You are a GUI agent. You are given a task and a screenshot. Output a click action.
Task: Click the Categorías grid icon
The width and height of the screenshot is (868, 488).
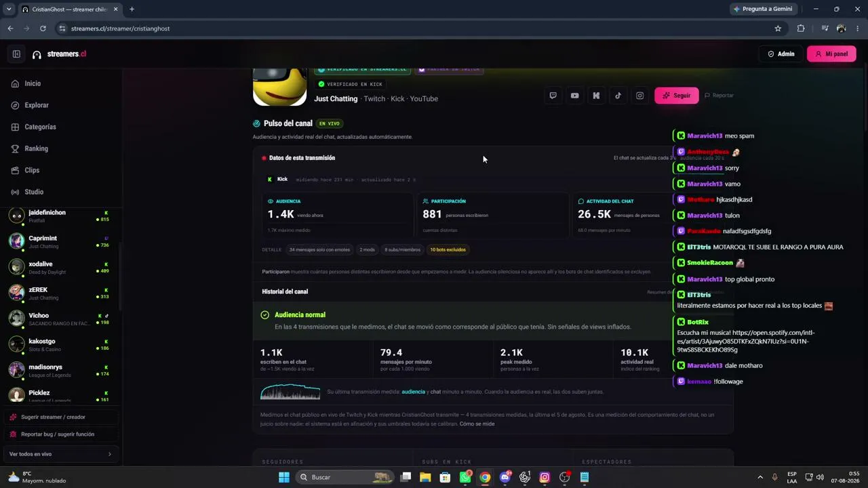point(15,127)
